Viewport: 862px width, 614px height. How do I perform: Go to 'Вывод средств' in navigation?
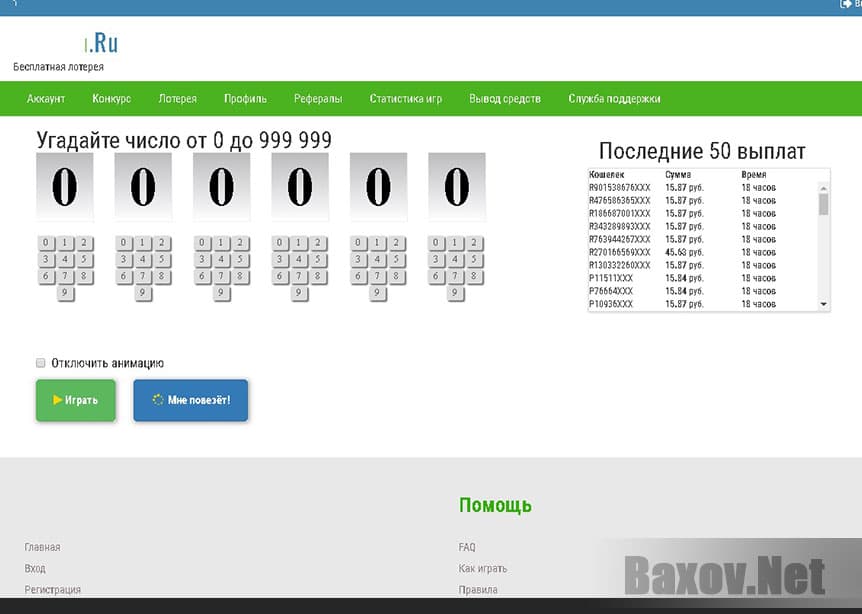pos(505,99)
